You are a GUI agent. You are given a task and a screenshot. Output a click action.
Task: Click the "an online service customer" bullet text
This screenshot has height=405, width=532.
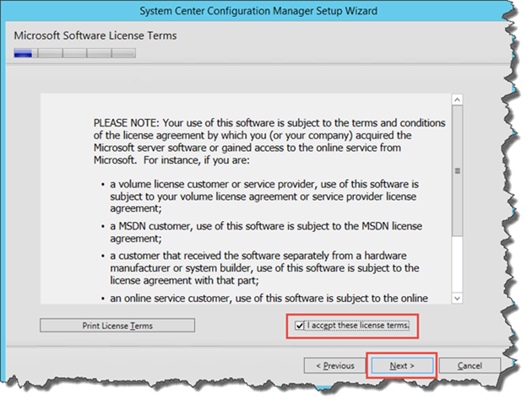coord(269,298)
